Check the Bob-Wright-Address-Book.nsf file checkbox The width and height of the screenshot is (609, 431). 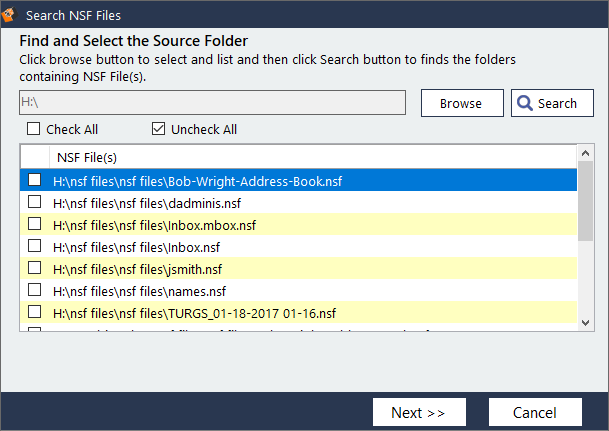pyautogui.click(x=35, y=180)
